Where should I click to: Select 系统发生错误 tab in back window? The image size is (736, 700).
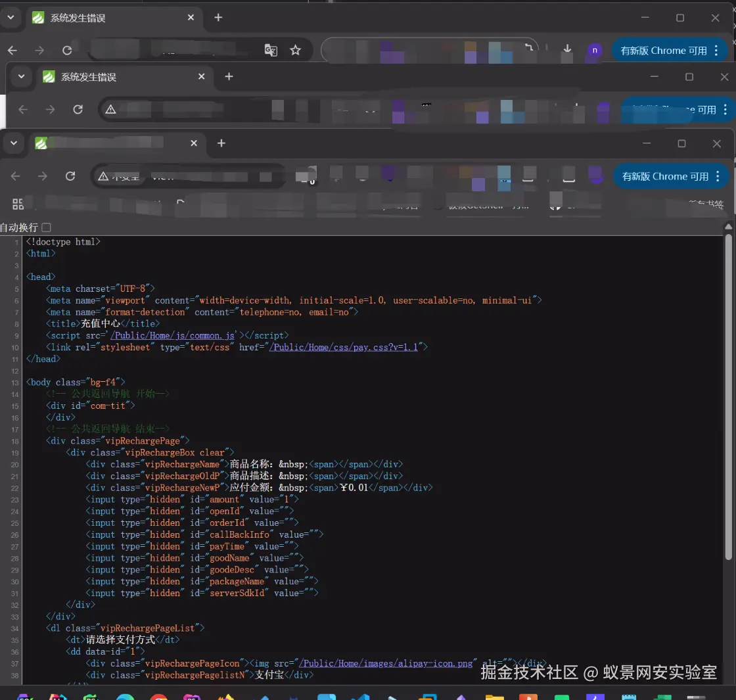114,18
